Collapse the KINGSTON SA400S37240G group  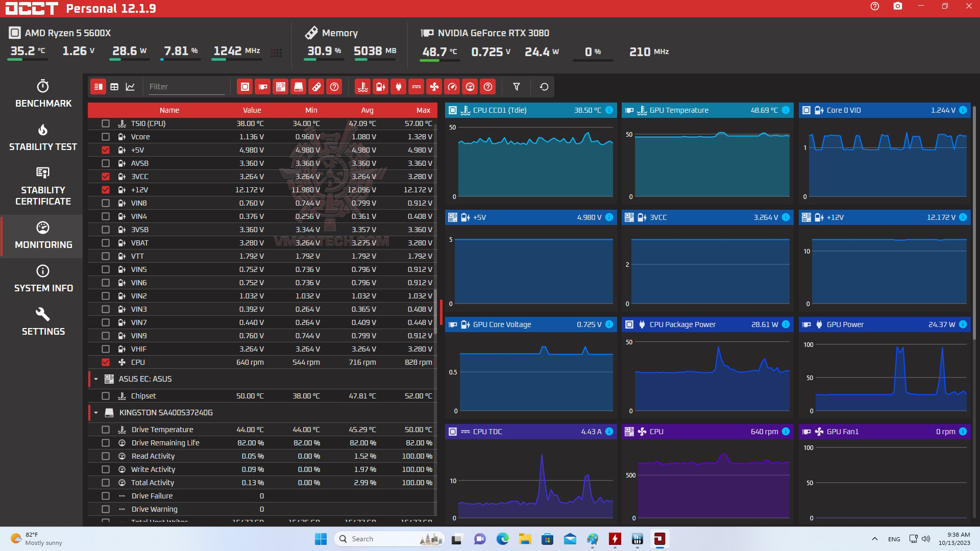pyautogui.click(x=96, y=413)
